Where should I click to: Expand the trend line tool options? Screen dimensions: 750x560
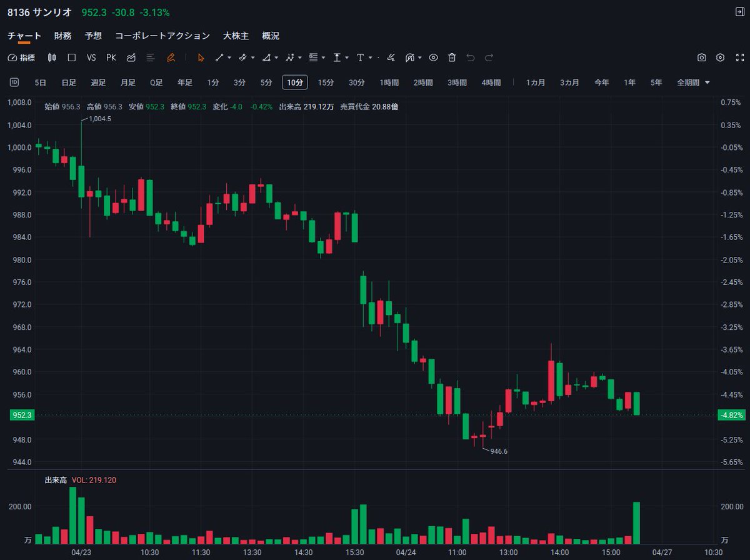point(229,57)
